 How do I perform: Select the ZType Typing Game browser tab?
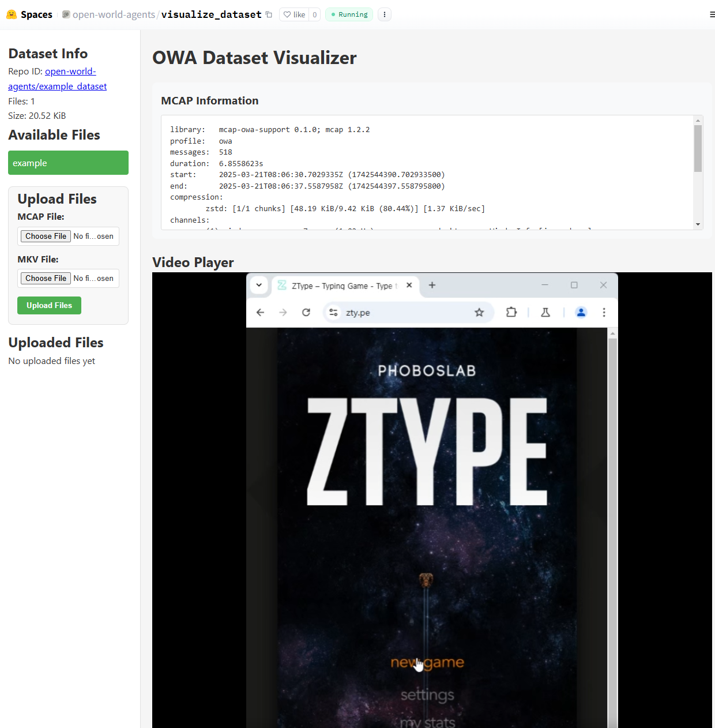pos(344,286)
